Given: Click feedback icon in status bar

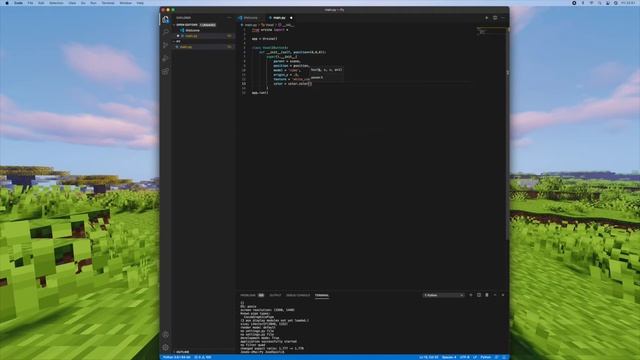Looking at the screenshot, I should (497, 357).
